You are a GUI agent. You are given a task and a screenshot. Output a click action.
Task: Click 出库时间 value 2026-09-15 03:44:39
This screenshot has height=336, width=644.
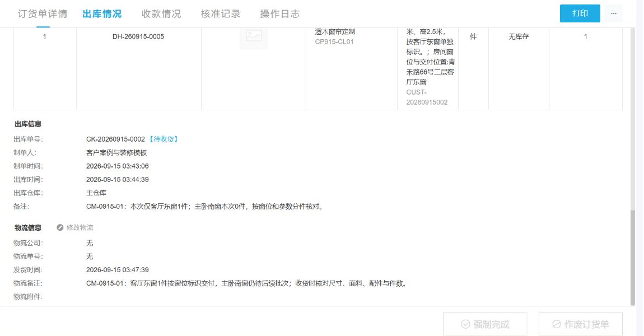tap(118, 180)
